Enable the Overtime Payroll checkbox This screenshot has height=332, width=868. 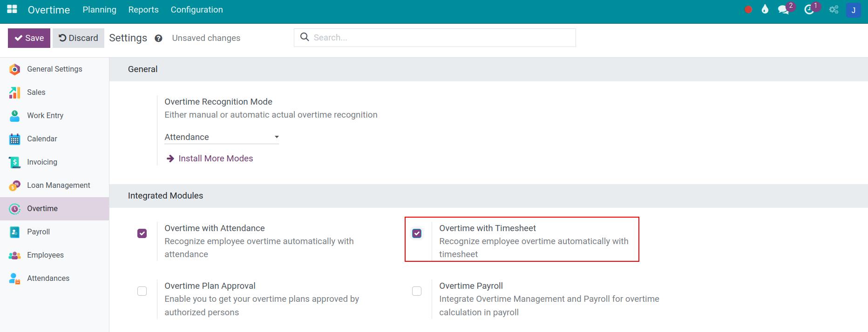click(x=417, y=291)
